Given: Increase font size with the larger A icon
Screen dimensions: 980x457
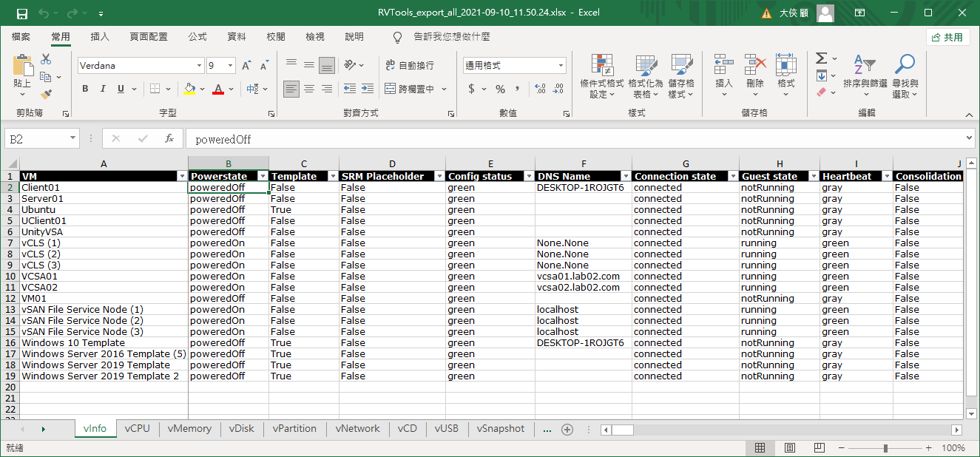Looking at the screenshot, I should tap(246, 66).
